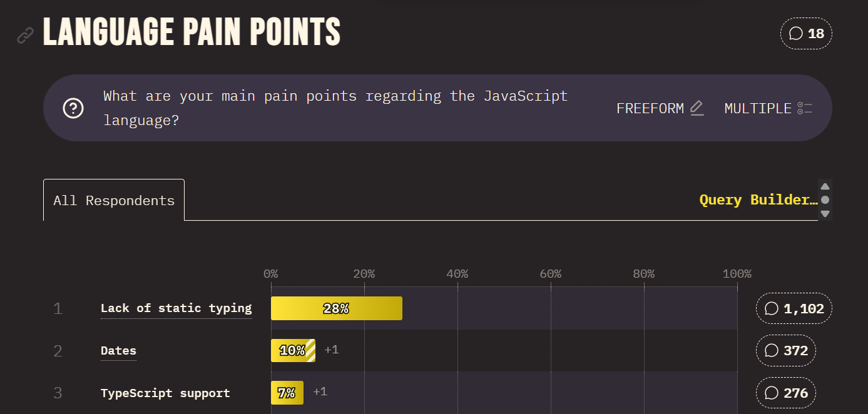Click the question mark help icon
Viewport: 868px width, 414px height.
(73, 108)
